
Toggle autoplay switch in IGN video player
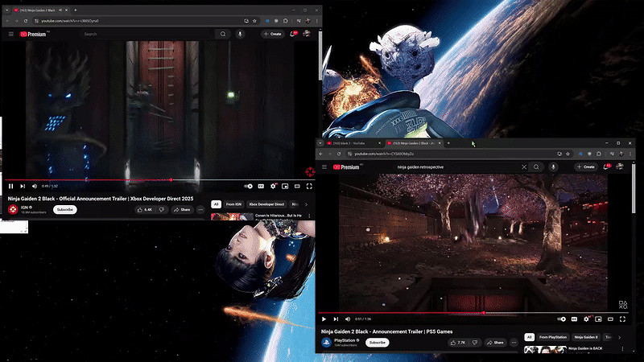(249, 186)
